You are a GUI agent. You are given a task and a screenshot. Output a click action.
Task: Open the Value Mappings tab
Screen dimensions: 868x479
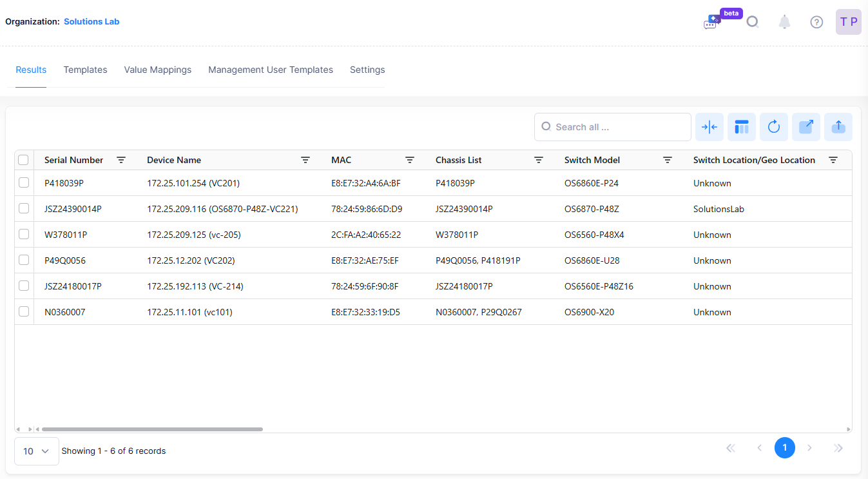158,70
